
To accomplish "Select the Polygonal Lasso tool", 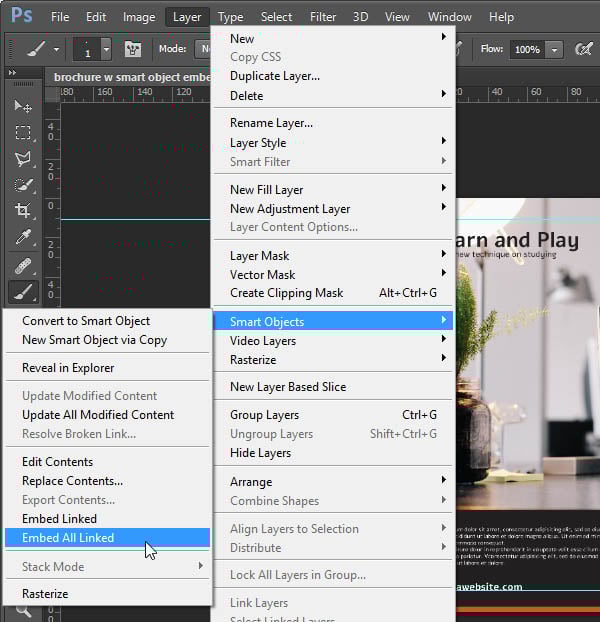I will [23, 159].
